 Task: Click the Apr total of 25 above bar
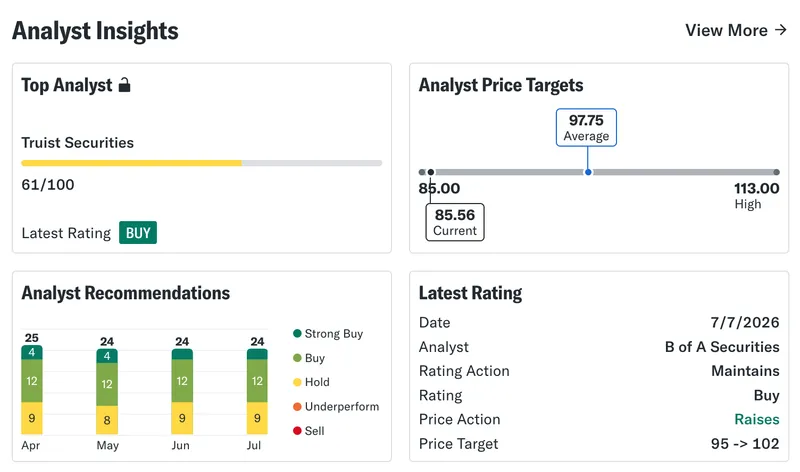click(32, 338)
